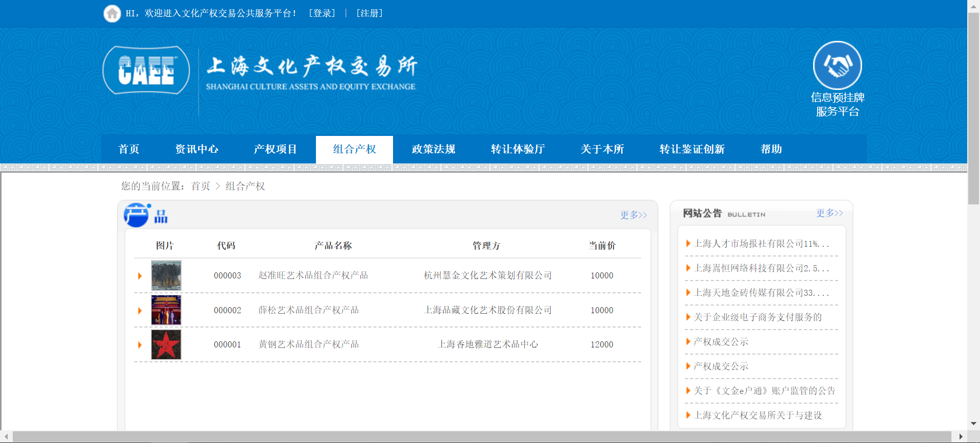
Task: Click arrow bullet before 文金e户通 notice
Action: (x=688, y=391)
